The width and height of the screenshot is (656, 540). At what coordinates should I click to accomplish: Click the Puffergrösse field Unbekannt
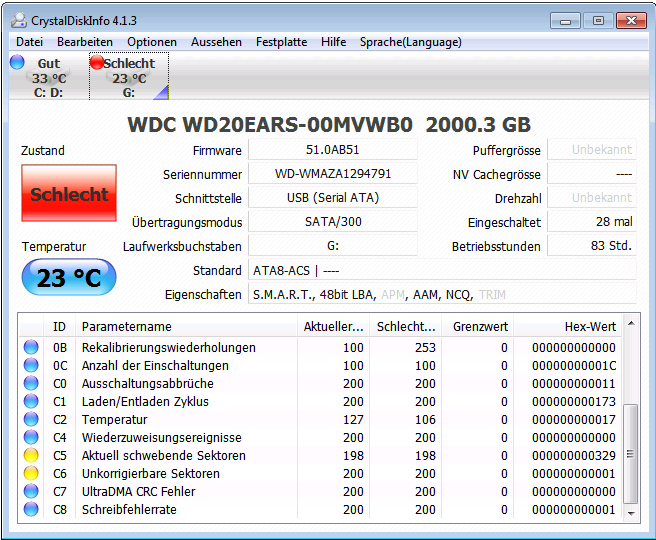pos(592,150)
